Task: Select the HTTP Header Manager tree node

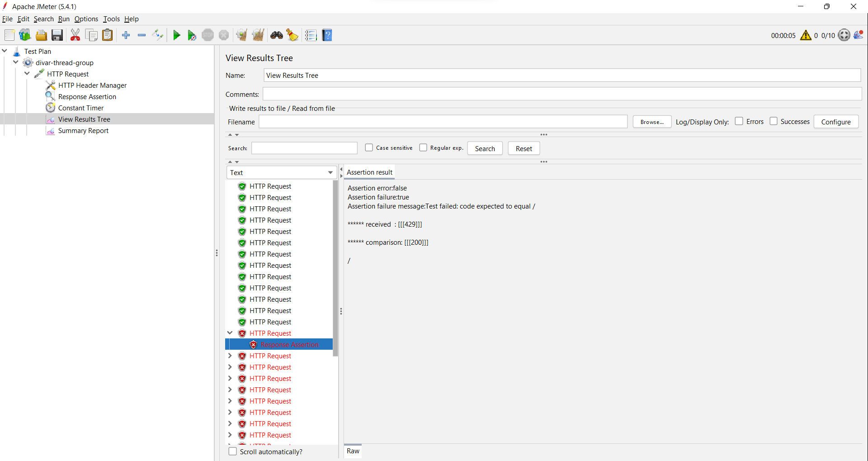Action: click(x=92, y=86)
